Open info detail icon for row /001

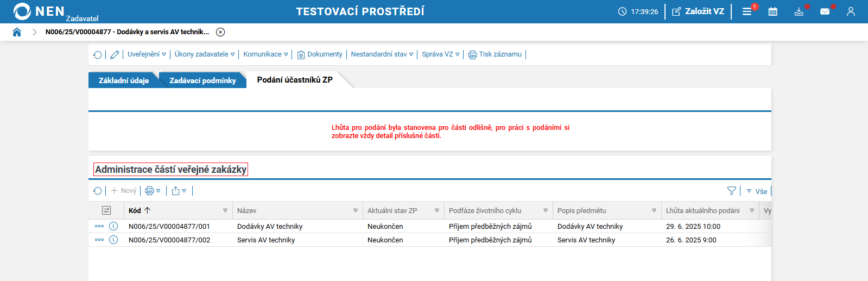(113, 226)
